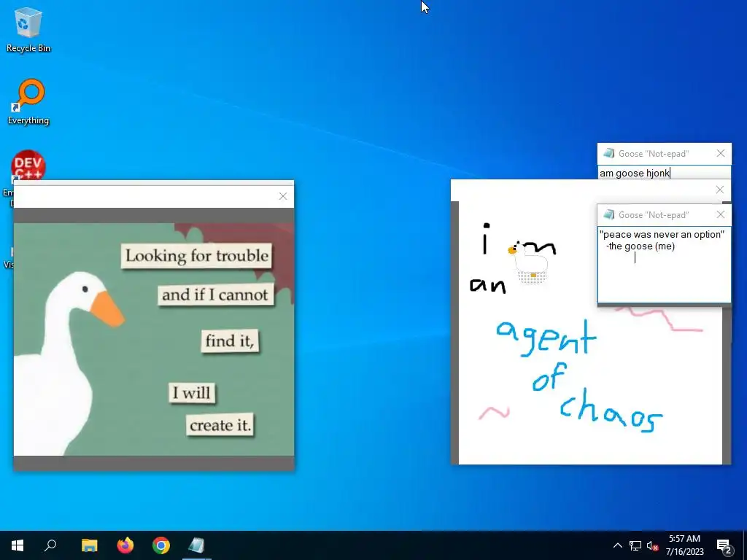The width and height of the screenshot is (747, 560).
Task: Click the goose meme image
Action: pyautogui.click(x=154, y=339)
